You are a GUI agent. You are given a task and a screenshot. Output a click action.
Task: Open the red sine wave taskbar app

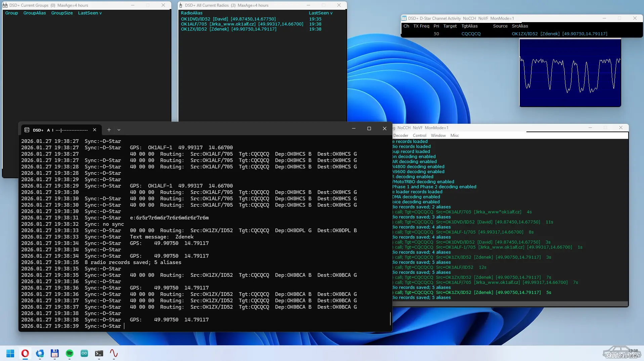coord(114,353)
